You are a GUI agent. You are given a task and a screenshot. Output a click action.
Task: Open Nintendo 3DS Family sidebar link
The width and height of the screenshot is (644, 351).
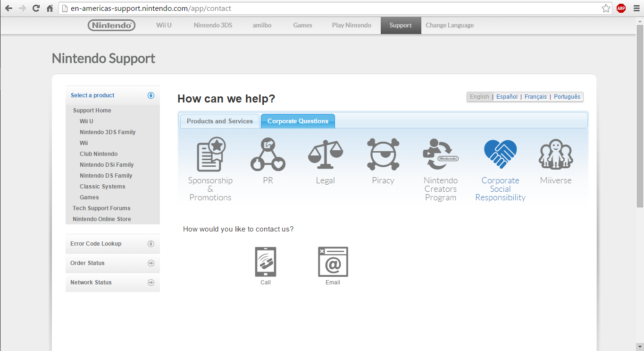click(x=108, y=132)
